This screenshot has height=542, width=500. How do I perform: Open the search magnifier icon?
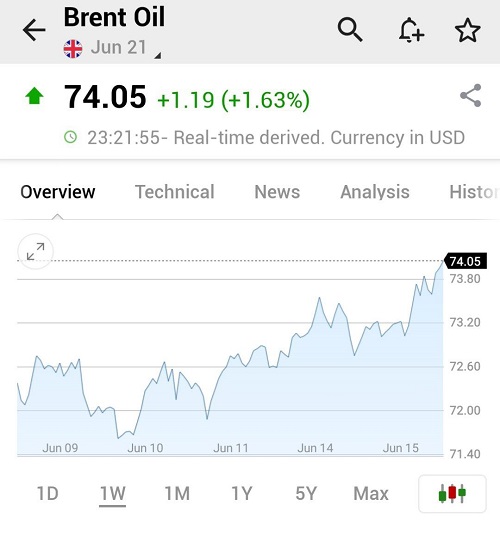(350, 30)
